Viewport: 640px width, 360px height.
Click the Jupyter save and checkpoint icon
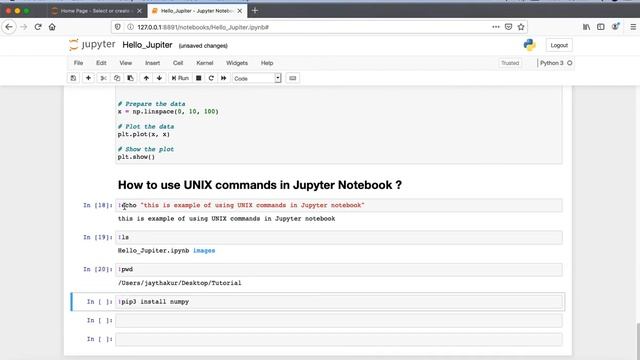tap(73, 78)
